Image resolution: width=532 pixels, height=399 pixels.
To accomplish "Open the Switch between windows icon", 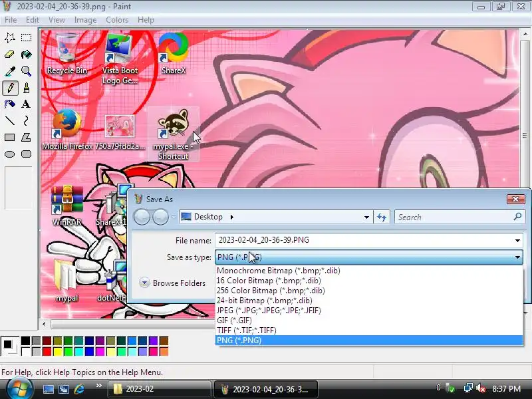I will [x=63, y=389].
